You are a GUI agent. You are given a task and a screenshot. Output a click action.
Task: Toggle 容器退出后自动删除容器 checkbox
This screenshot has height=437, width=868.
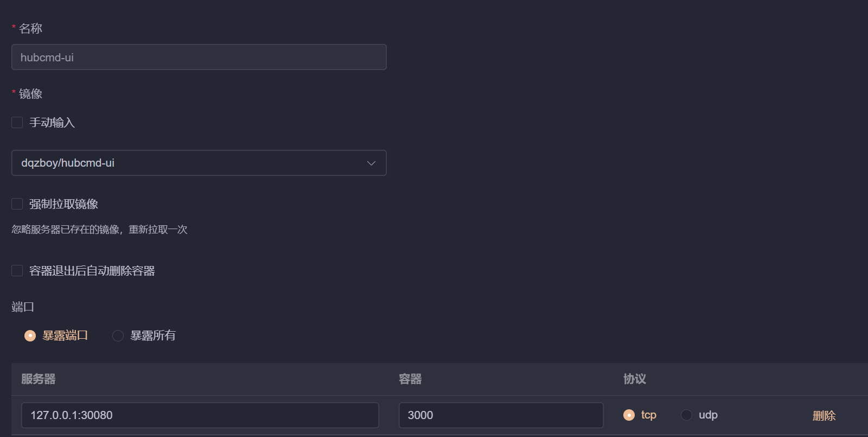[x=17, y=271]
